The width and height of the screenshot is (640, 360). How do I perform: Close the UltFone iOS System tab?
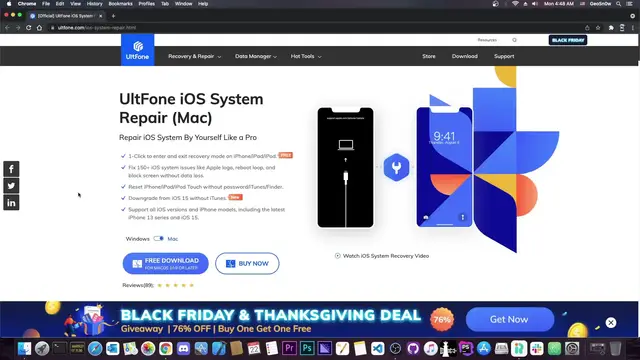(x=100, y=16)
